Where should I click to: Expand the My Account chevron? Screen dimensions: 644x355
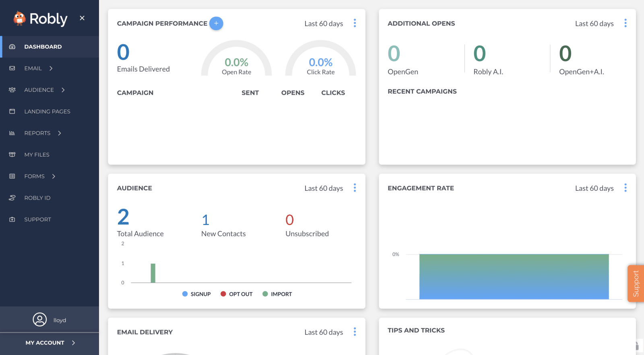[x=73, y=343]
